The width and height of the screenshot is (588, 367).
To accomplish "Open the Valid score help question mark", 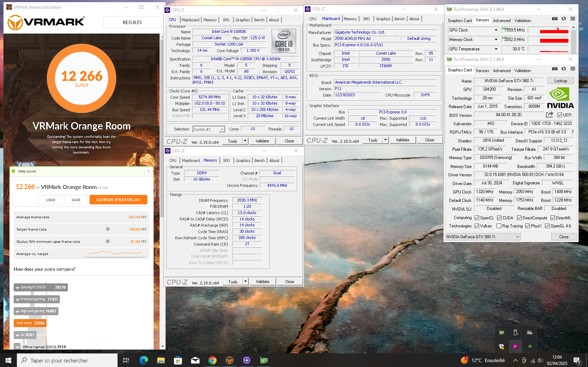I will 148,171.
